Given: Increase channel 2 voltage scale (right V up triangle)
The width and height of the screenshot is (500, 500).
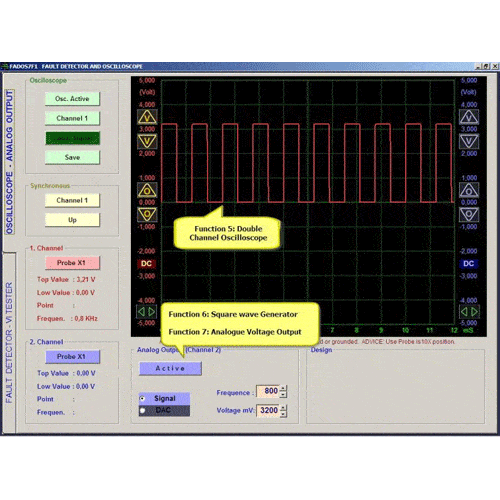Looking at the screenshot, I should coord(469,117).
